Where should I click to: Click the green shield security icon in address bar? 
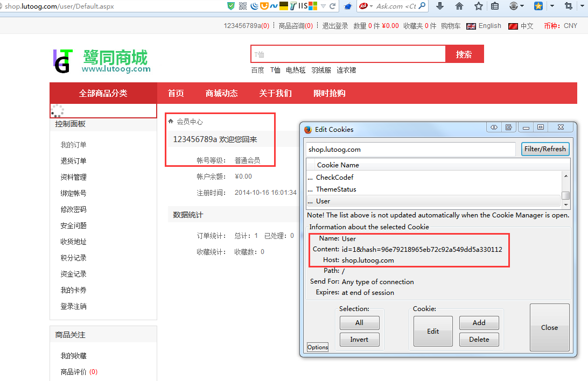tap(231, 6)
